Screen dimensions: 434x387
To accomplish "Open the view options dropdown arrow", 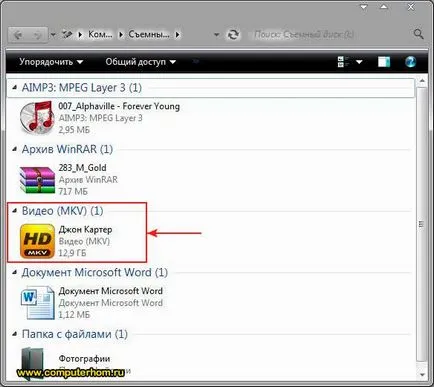I will 359,62.
